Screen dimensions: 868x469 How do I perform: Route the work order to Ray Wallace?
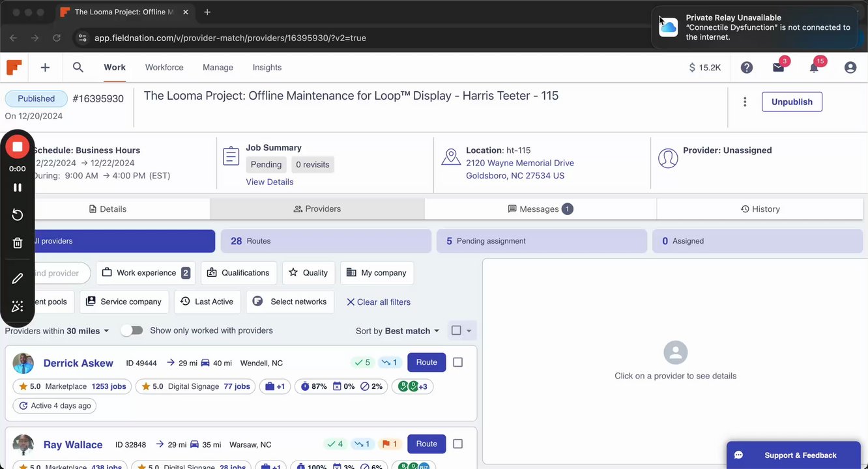click(427, 444)
